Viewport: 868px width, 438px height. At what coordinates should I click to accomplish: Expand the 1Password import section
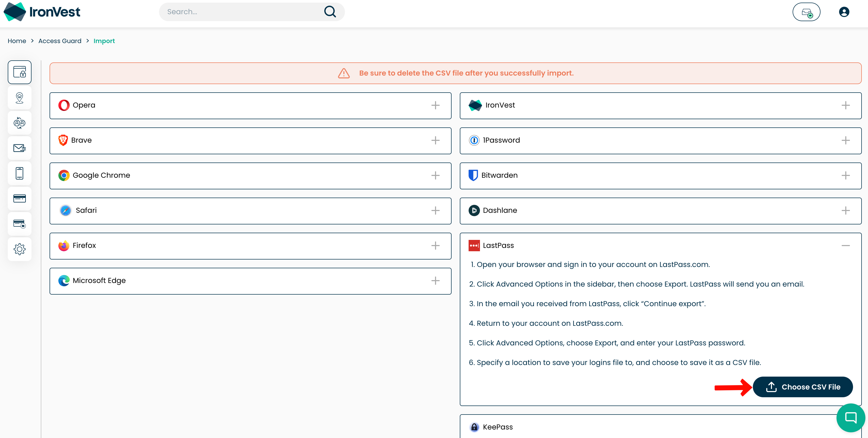pyautogui.click(x=846, y=140)
